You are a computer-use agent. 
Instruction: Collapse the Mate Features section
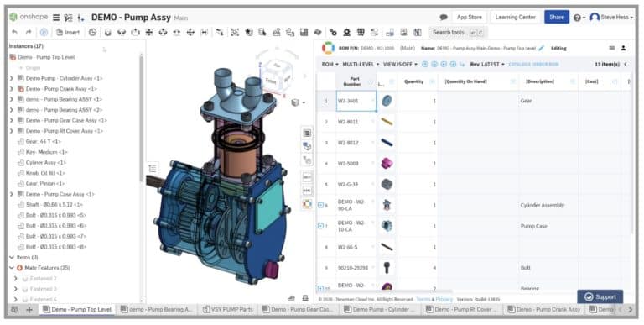(x=12, y=268)
